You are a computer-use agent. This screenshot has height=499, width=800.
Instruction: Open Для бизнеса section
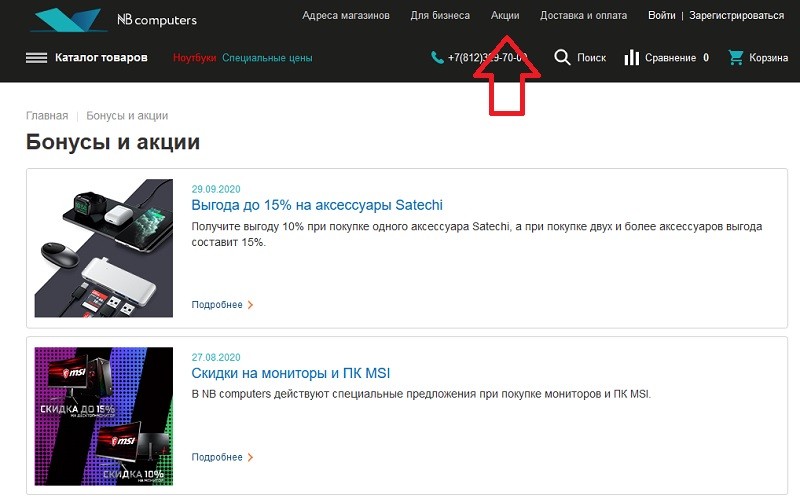tap(440, 16)
